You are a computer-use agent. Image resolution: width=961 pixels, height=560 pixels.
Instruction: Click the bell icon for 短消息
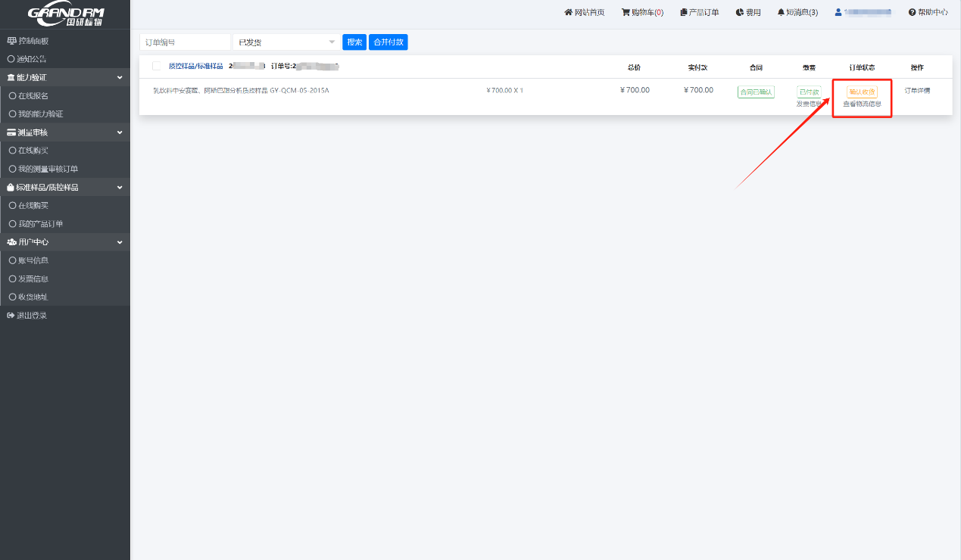tap(781, 13)
